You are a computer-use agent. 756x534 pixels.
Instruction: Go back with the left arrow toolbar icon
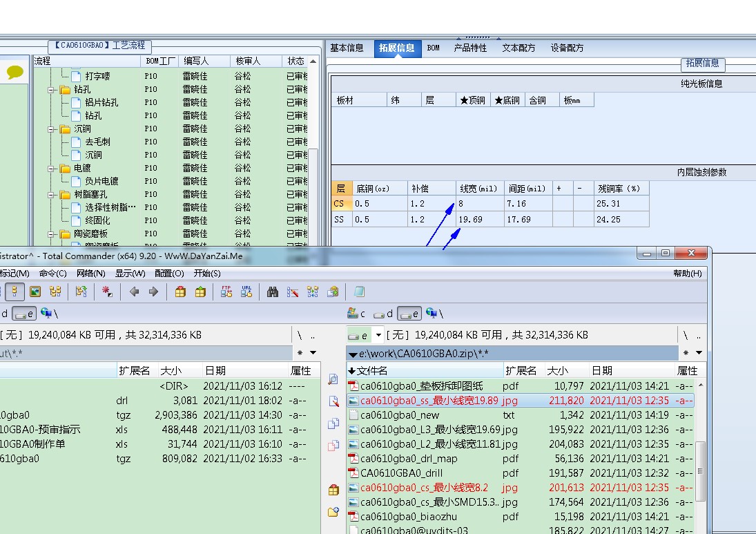[134, 292]
